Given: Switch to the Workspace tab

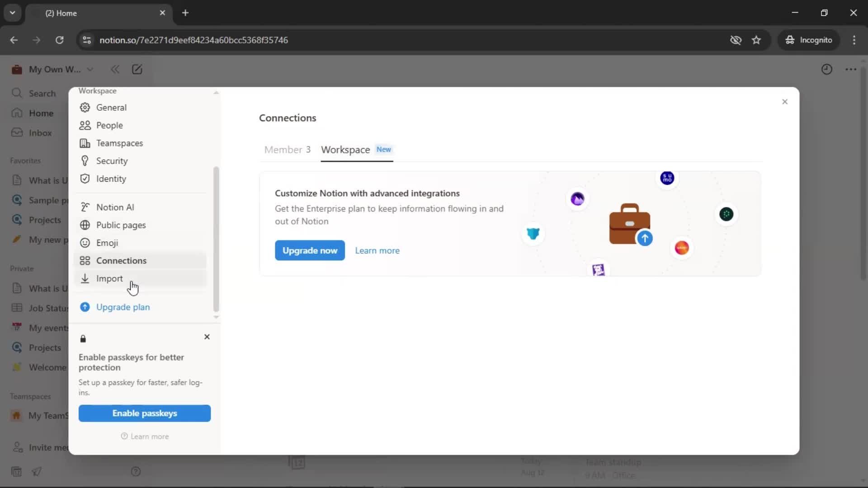Looking at the screenshot, I should (x=357, y=150).
